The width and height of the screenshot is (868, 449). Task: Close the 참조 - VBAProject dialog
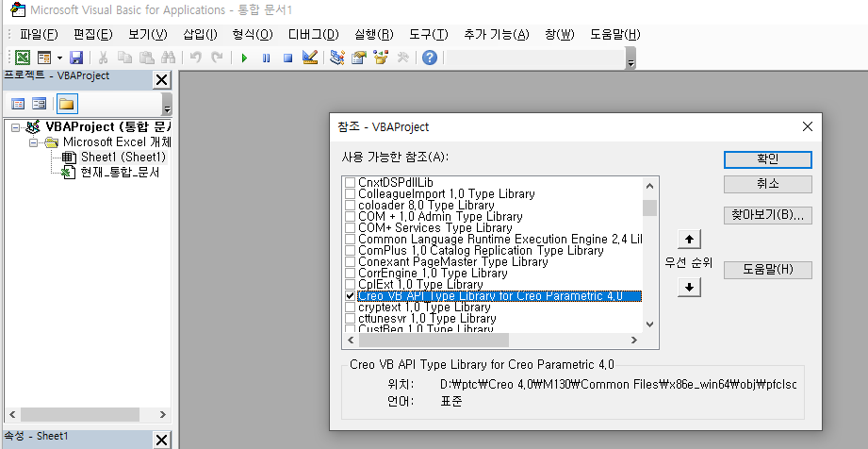pyautogui.click(x=808, y=126)
